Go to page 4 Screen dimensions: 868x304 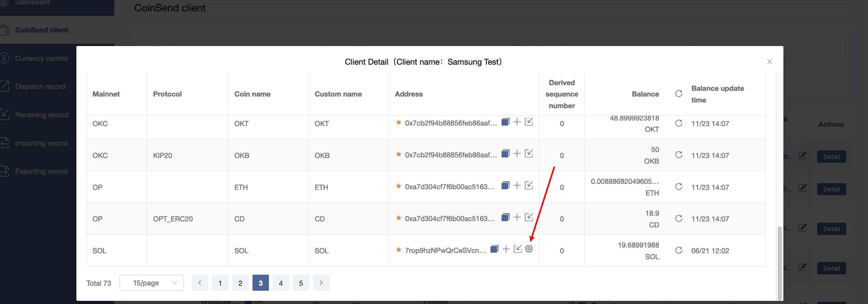[x=280, y=283]
